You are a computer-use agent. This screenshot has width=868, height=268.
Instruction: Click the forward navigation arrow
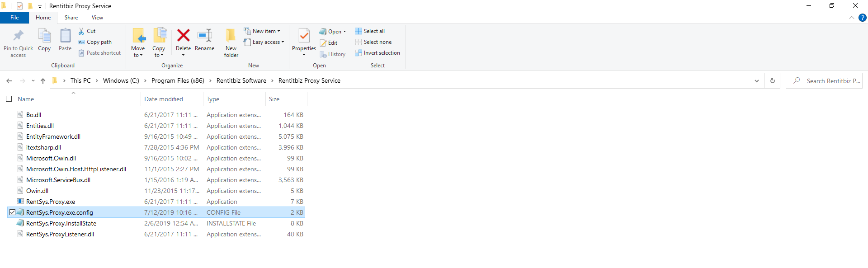click(x=22, y=81)
